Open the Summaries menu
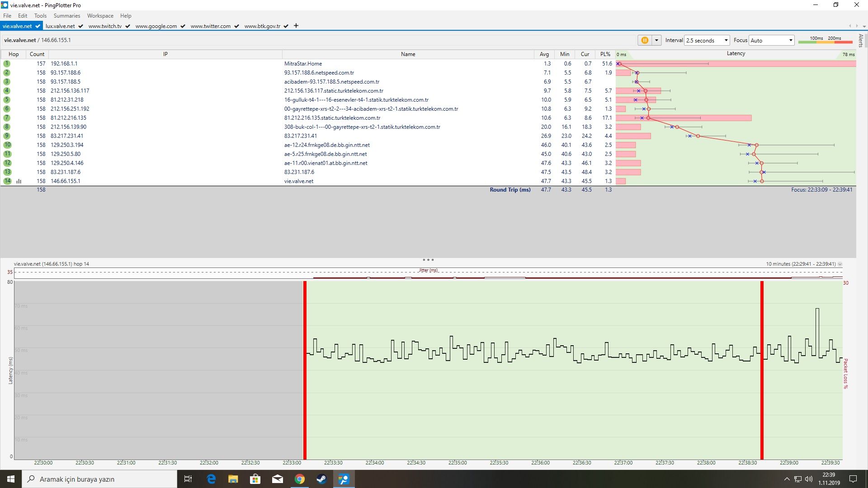This screenshot has width=868, height=488. coord(66,16)
